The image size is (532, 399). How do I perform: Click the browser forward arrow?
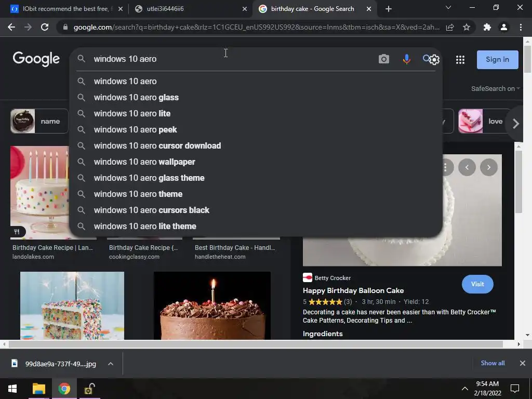[x=28, y=27]
